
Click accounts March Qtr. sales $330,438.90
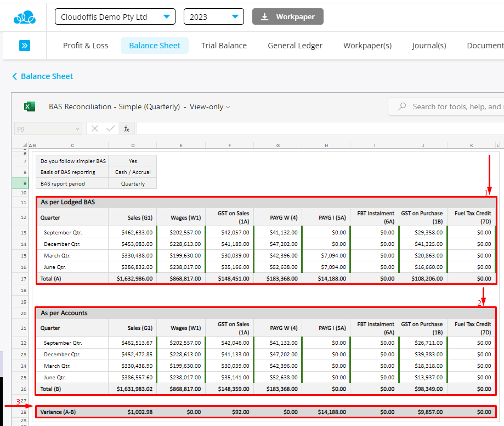point(133,366)
